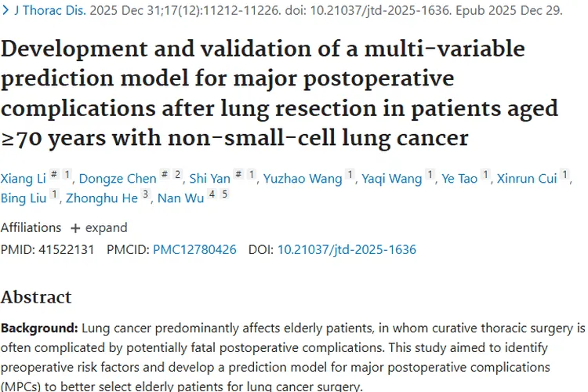Click the chevron icon before J Thorac Dis
The height and width of the screenshot is (392, 588).
[6, 13]
